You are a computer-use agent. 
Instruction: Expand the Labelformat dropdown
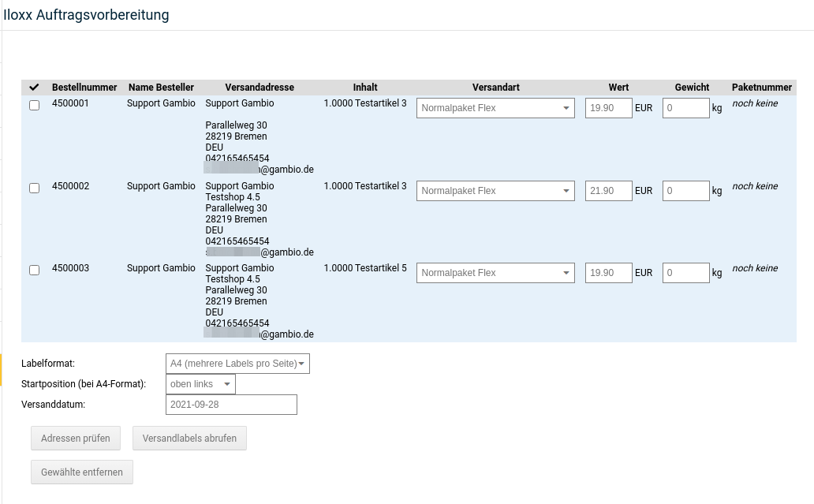(237, 364)
